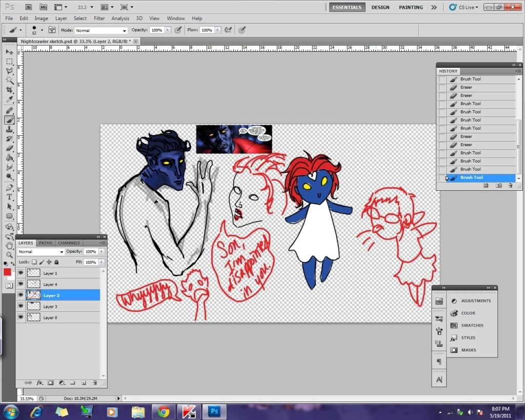Screen dimensions: 525x420
Task: Select the Zoom tool in toolbox
Action: pos(9,255)
